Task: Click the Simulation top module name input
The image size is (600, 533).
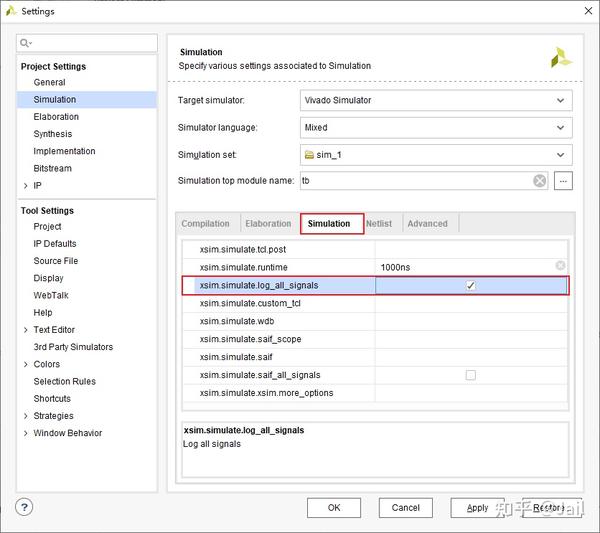Action: click(x=424, y=181)
